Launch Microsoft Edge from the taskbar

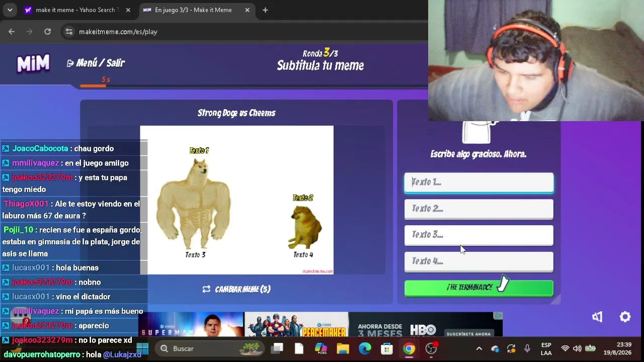365,348
